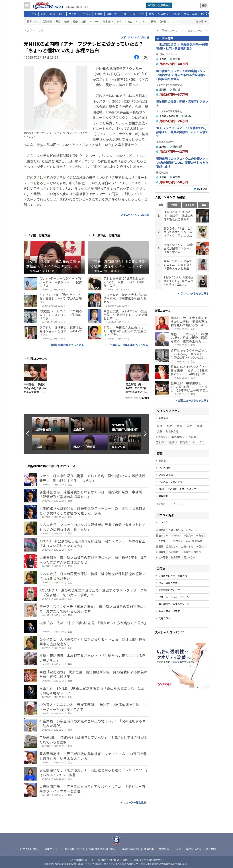Select the 乃木坂46 sub-navigation item

108,22
